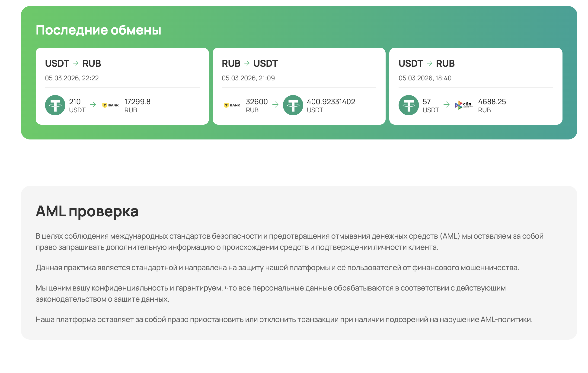The width and height of the screenshot is (588, 373).
Task: Click the header arrow in the RUB → USDT title
Action: click(x=247, y=63)
